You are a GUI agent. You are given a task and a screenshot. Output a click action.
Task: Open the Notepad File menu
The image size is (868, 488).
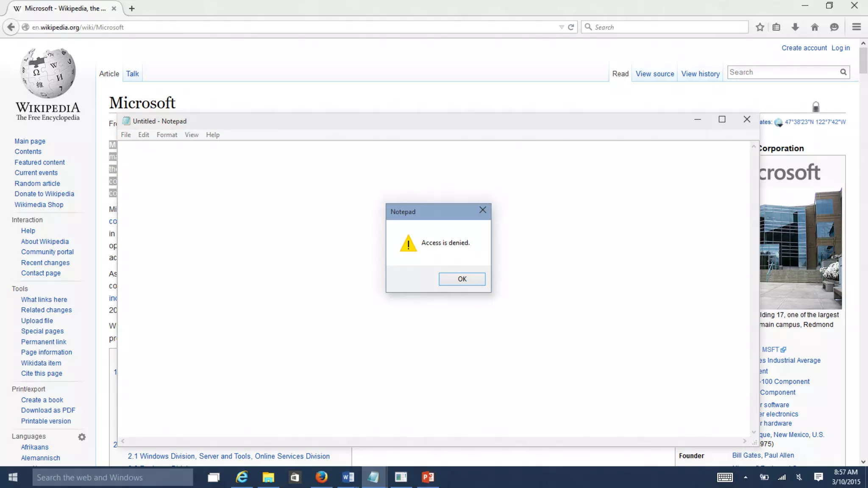[126, 135]
